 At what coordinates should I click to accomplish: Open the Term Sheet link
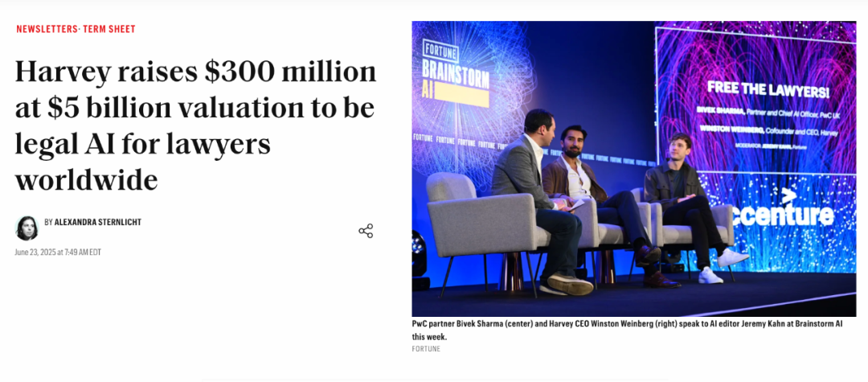[109, 29]
